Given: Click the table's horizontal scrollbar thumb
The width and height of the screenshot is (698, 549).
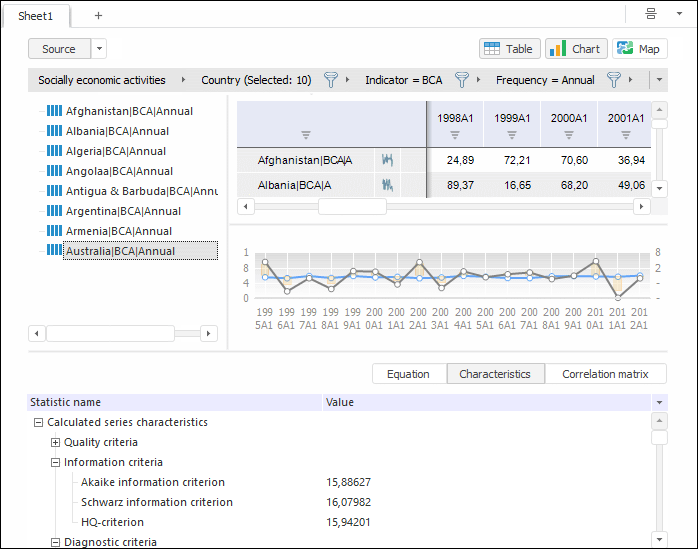Looking at the screenshot, I should point(351,206).
